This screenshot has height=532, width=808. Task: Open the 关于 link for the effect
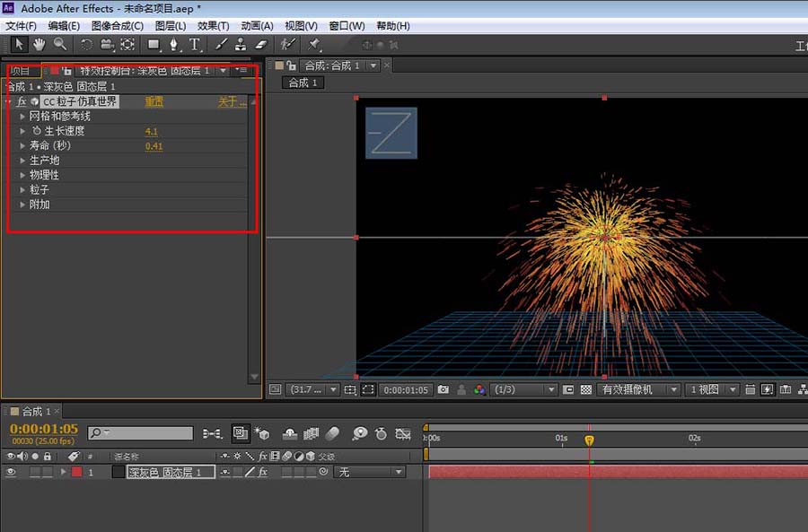[232, 101]
